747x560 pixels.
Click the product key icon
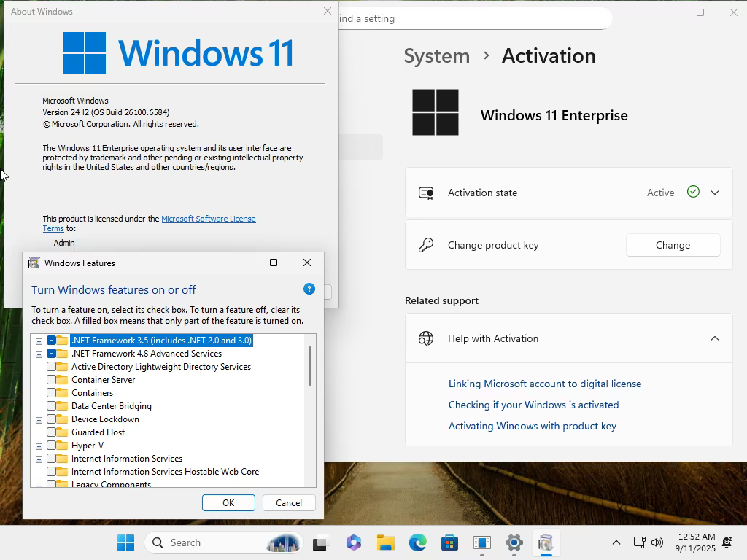[426, 245]
